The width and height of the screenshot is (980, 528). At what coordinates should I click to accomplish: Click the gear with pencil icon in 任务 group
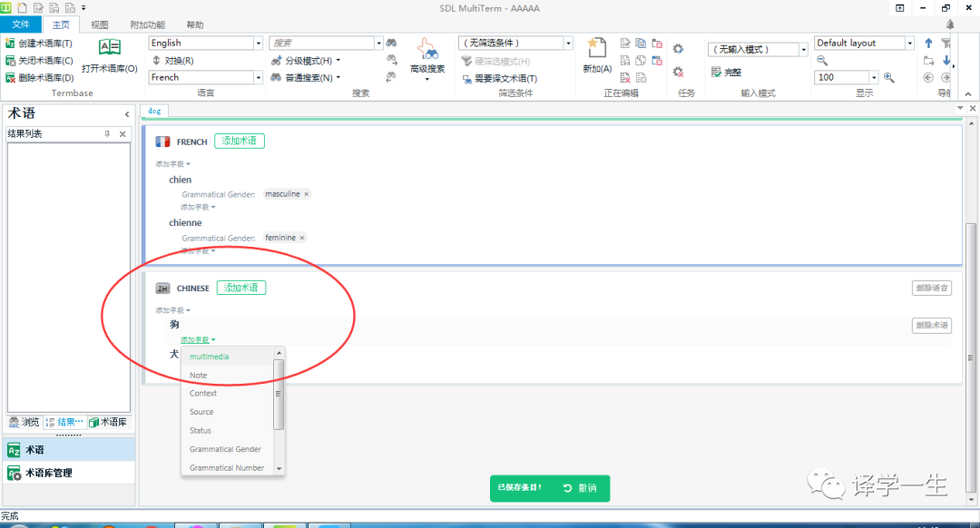[x=678, y=49]
